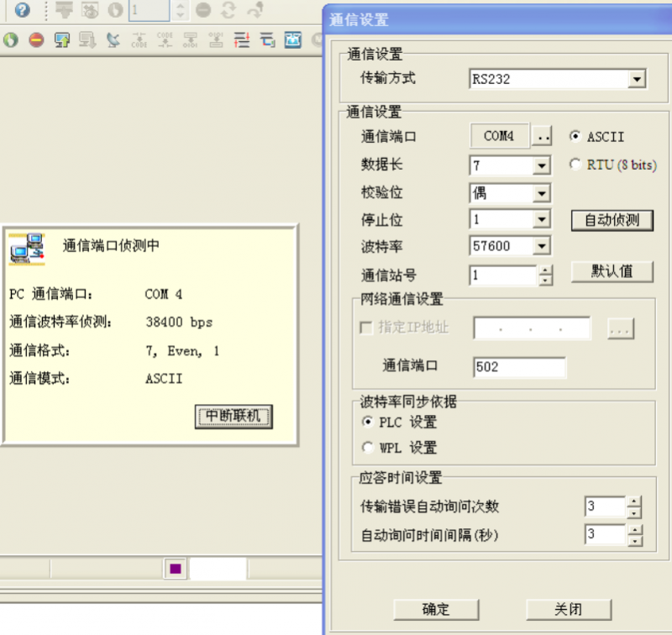Click the white status bar cell beside purple square
This screenshot has height=635, width=672.
218,569
